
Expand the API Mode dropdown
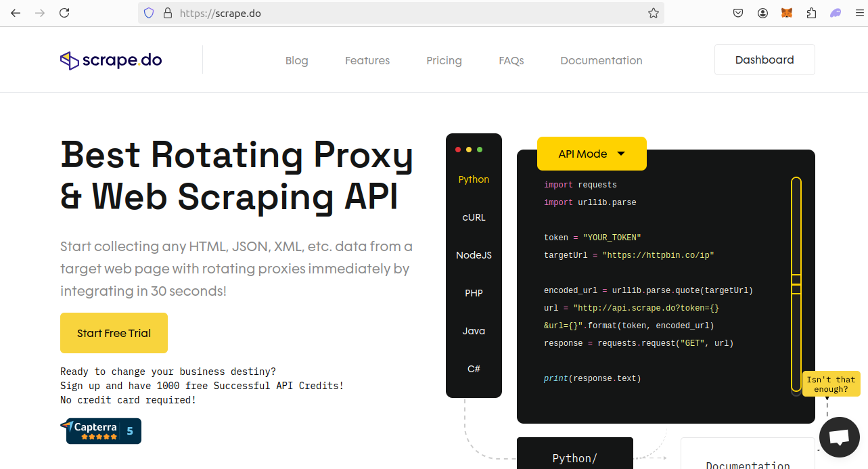click(x=591, y=154)
